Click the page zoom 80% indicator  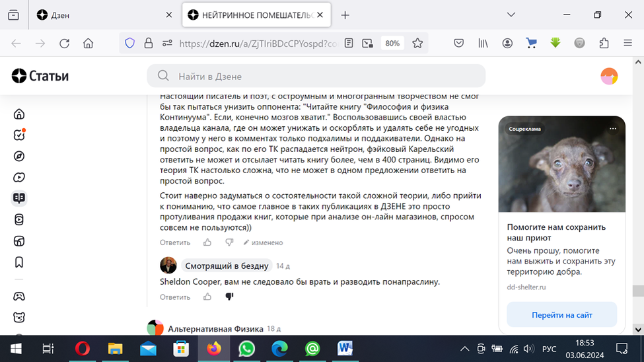click(x=392, y=43)
